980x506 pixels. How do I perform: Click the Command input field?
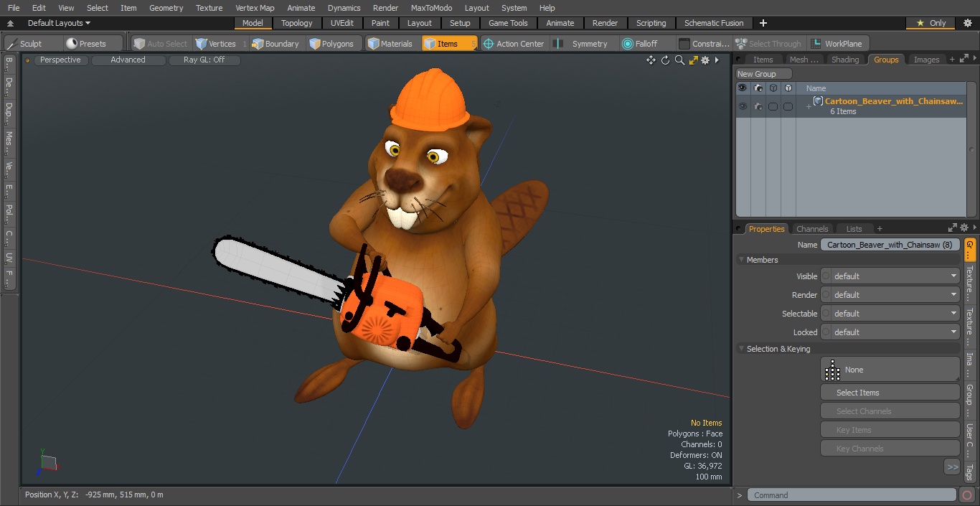point(852,495)
